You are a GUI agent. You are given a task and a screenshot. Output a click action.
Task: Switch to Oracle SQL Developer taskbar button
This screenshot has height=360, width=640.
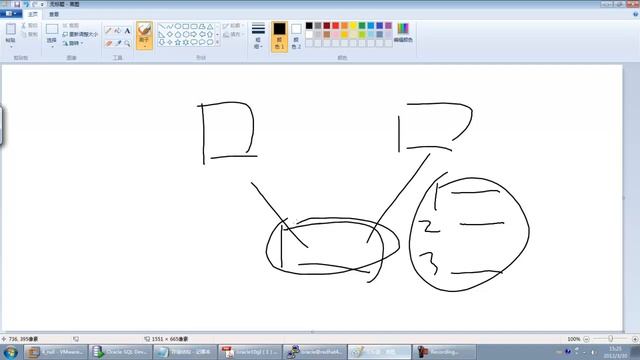tap(120, 352)
